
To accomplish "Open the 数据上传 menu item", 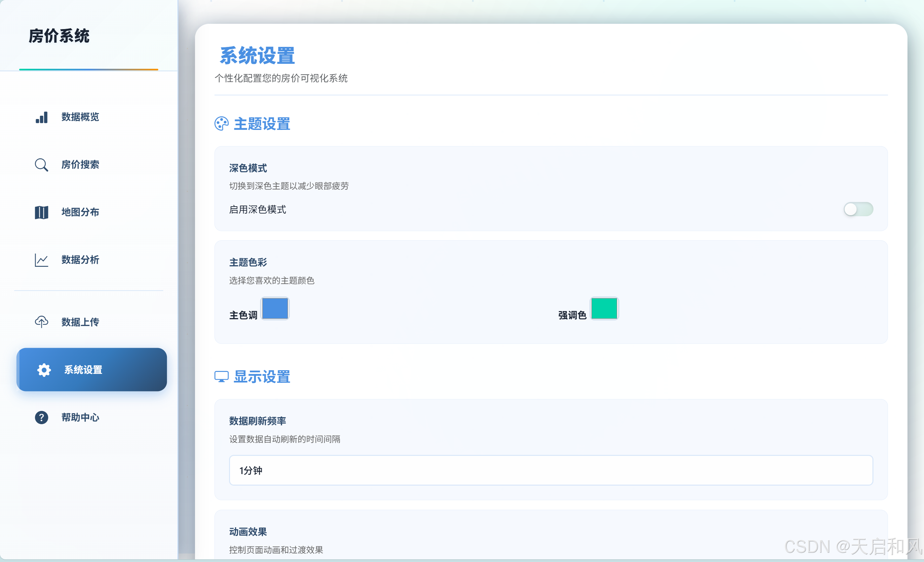I will tap(89, 322).
